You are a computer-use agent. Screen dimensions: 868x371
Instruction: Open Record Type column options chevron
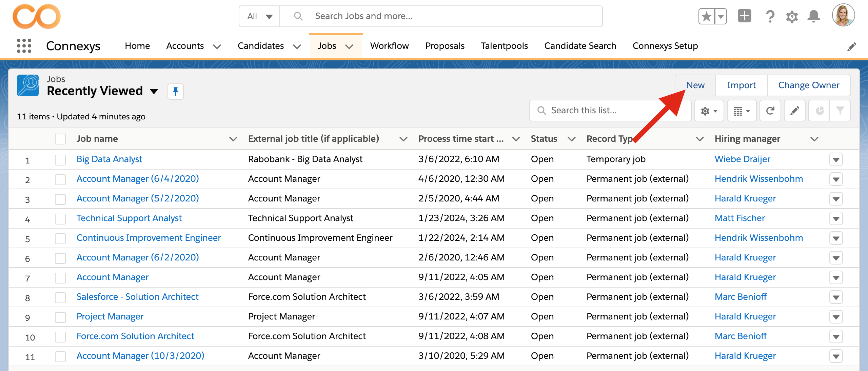coord(700,139)
